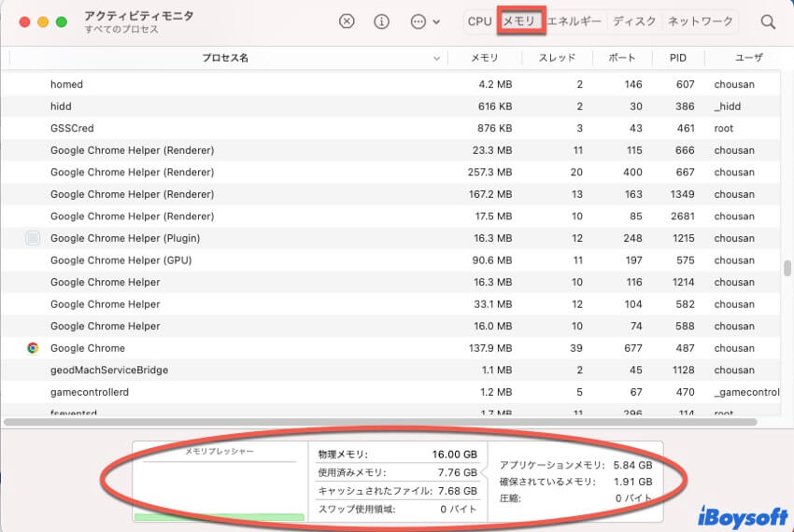Select the hidd process row
794x532 pixels.
pyautogui.click(x=390, y=106)
